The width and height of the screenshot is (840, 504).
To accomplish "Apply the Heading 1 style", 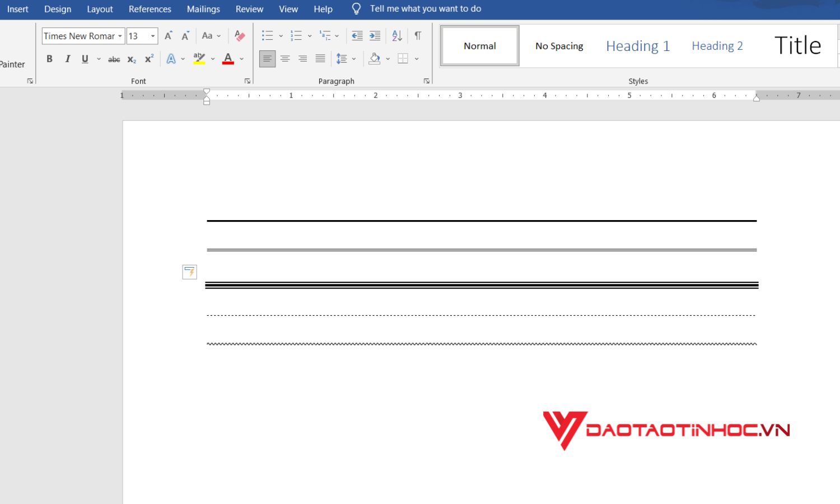I will click(x=637, y=45).
